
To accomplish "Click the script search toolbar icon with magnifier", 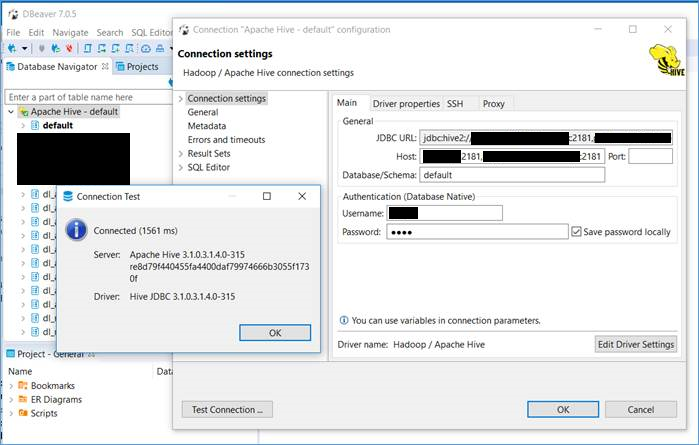I will pyautogui.click(x=129, y=48).
